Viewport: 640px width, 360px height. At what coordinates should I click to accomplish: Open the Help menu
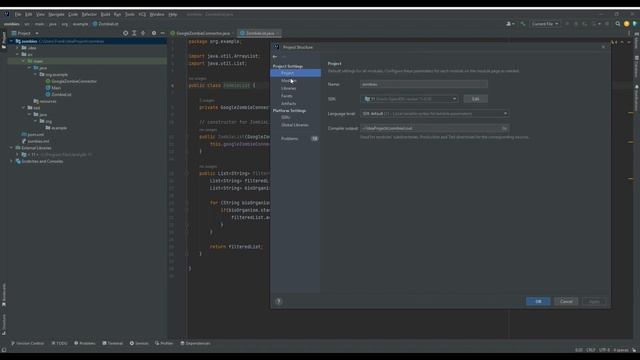[173, 14]
